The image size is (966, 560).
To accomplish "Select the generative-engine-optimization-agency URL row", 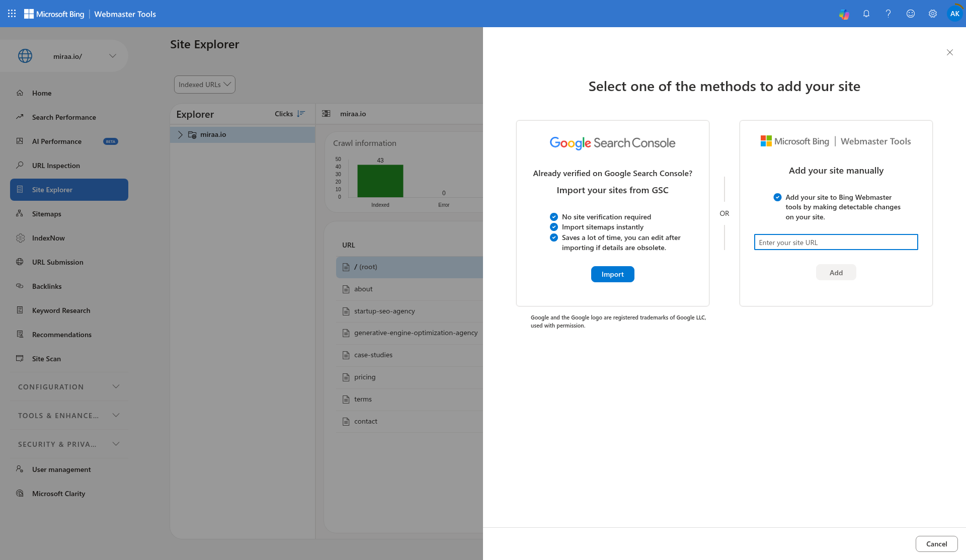I will tap(410, 333).
